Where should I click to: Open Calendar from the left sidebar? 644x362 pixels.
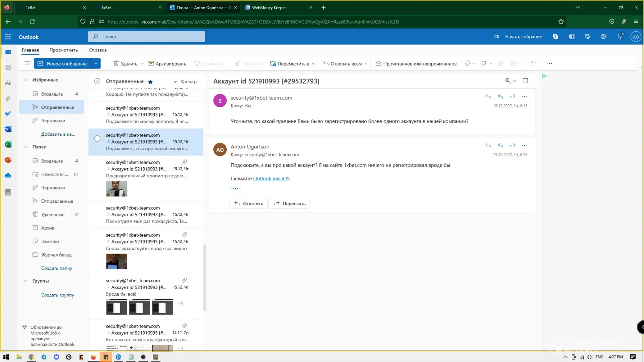8,67
